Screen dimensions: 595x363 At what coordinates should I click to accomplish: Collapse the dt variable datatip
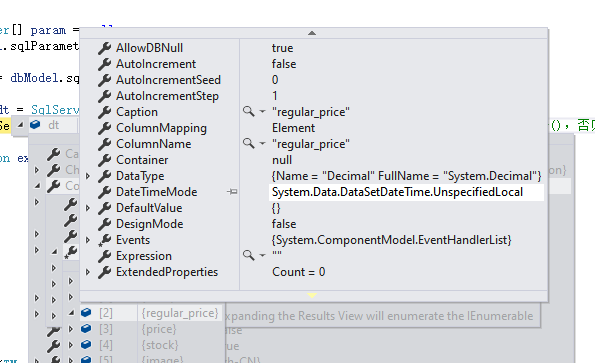click(x=20, y=125)
